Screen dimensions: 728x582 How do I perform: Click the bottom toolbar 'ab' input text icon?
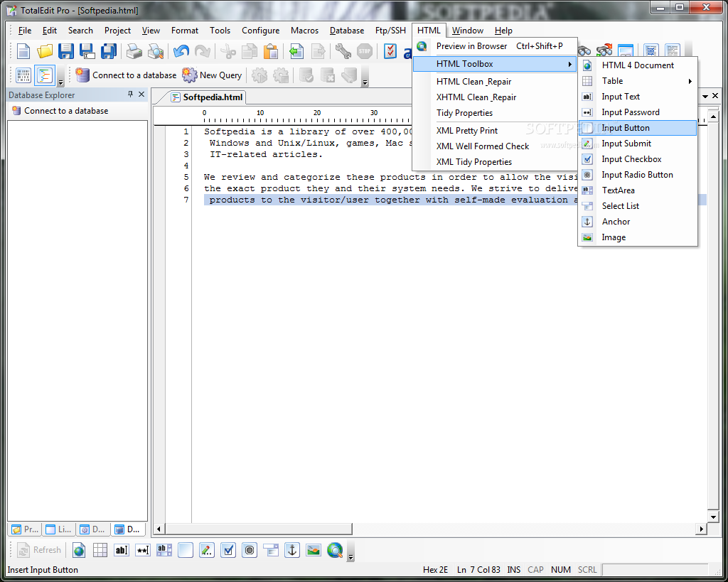[121, 551]
